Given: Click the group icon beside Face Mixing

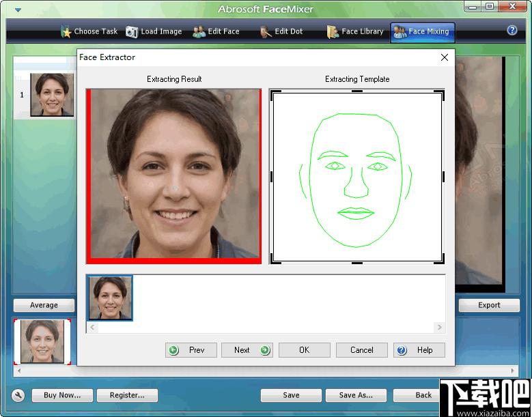Looking at the screenshot, I should (x=400, y=32).
